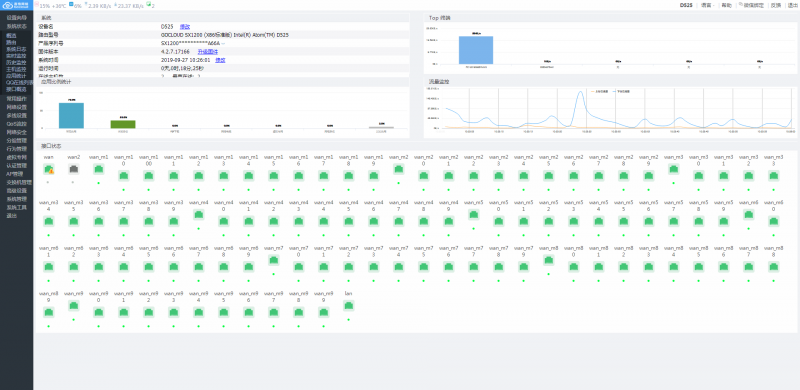Open the 设置向导 sidebar item
The image size is (800, 390).
click(16, 17)
